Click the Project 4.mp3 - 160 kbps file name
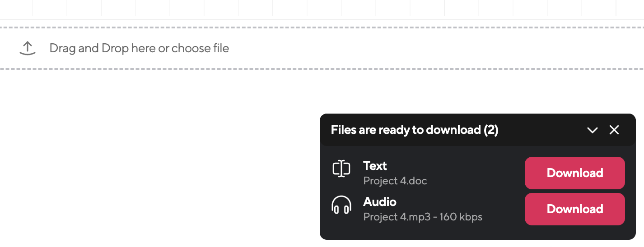The height and width of the screenshot is (247, 644). click(423, 217)
